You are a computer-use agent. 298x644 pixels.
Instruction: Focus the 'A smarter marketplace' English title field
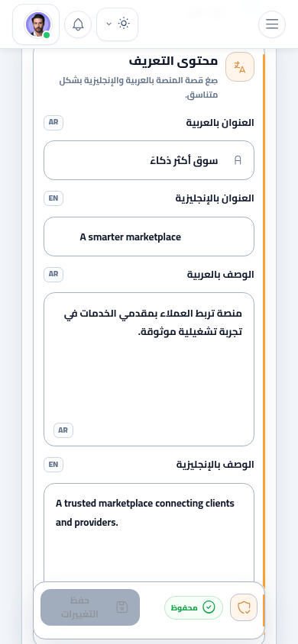coord(149,237)
